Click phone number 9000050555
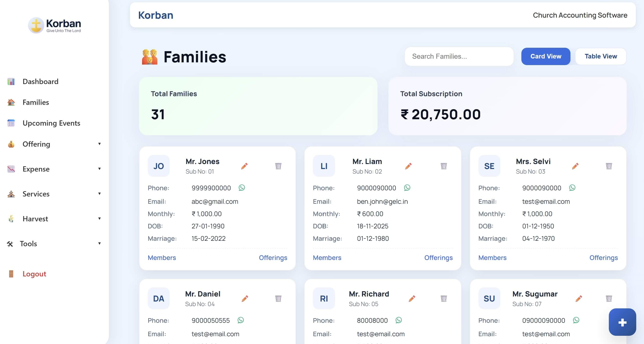Viewport: 644px width, 344px height. click(211, 320)
